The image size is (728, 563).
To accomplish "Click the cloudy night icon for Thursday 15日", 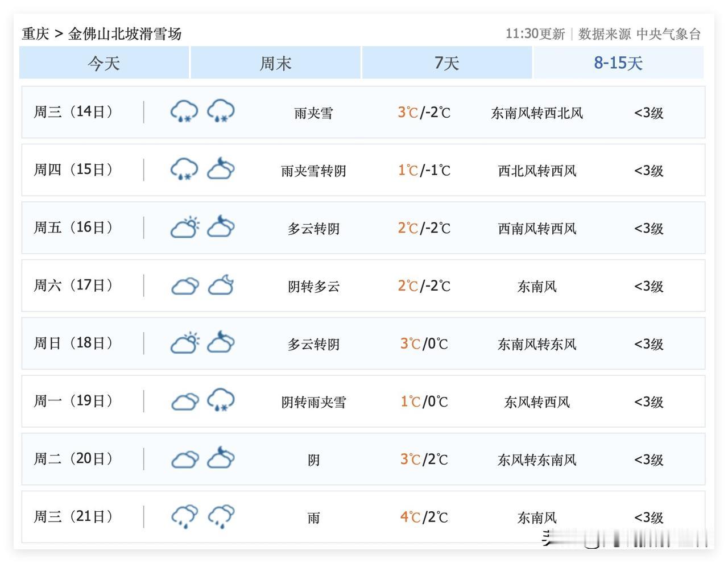I will [221, 169].
